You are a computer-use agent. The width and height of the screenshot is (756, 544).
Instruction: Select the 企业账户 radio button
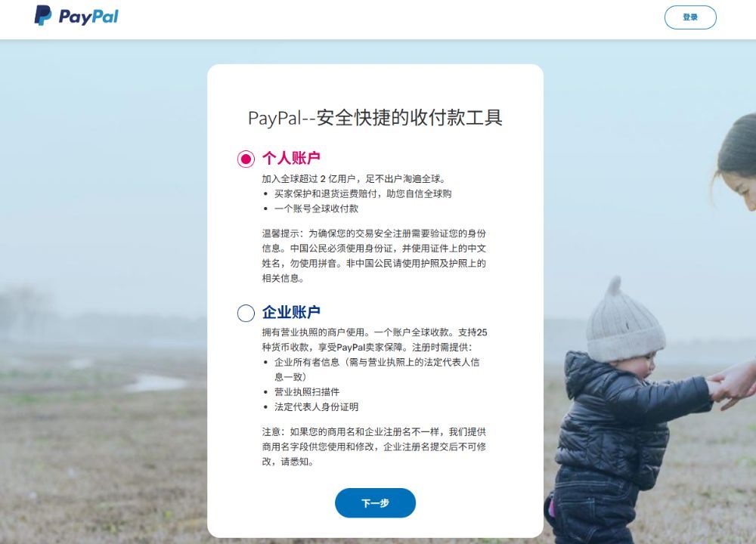(246, 313)
